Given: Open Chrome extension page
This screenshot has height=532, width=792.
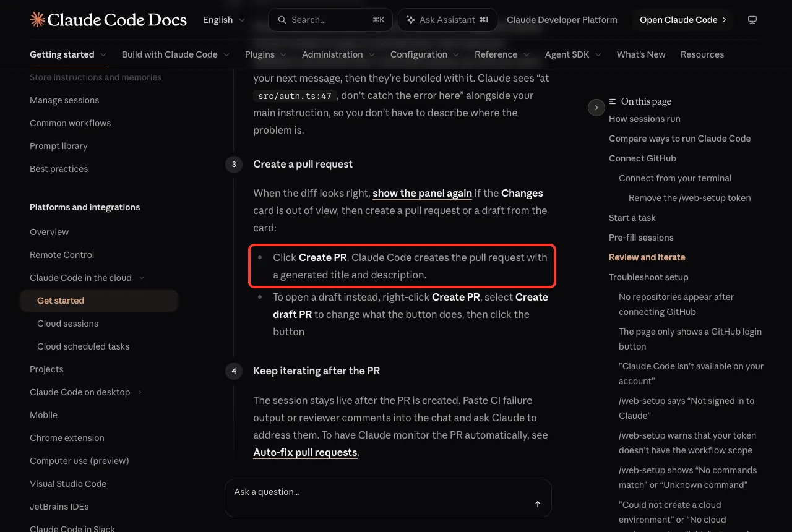Looking at the screenshot, I should 67,438.
